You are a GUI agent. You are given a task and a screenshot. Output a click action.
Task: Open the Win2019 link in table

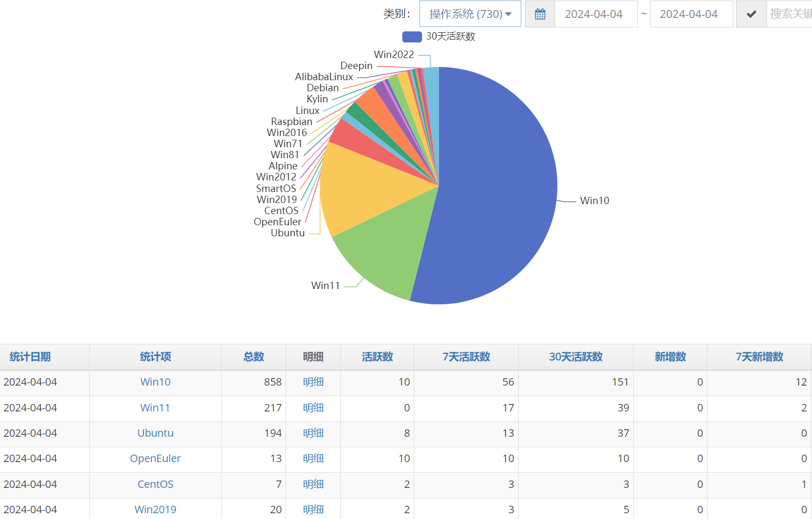pyautogui.click(x=155, y=510)
